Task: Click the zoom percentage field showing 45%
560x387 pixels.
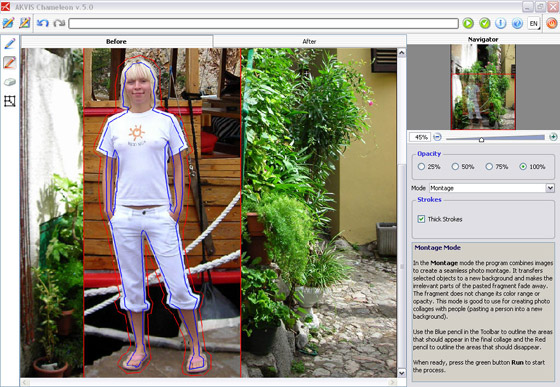Action: coord(420,137)
